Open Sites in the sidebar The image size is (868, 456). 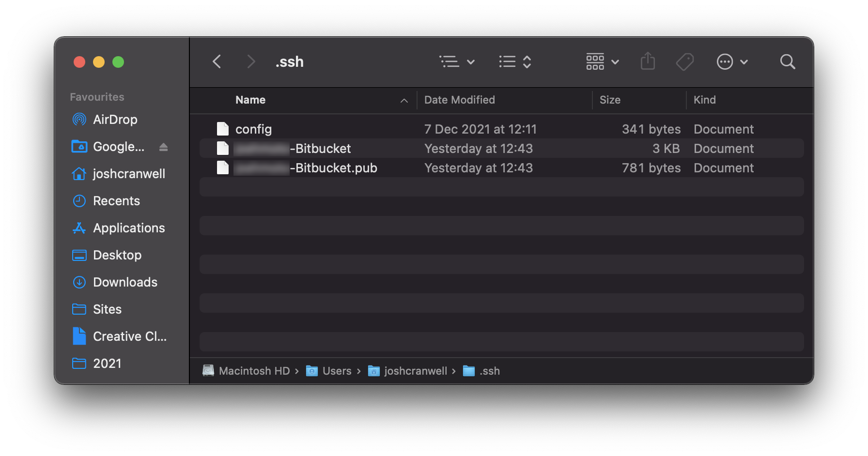pos(107,309)
